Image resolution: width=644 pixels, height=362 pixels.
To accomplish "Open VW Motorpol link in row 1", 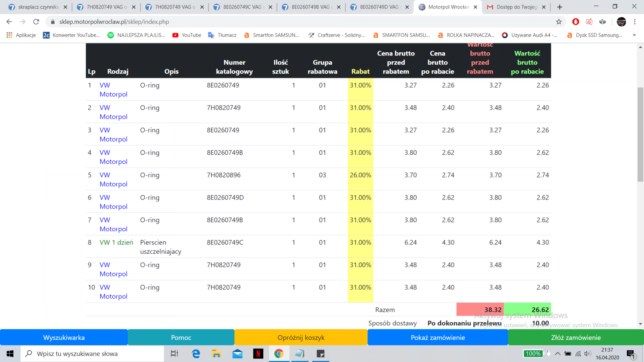I will (x=114, y=90).
